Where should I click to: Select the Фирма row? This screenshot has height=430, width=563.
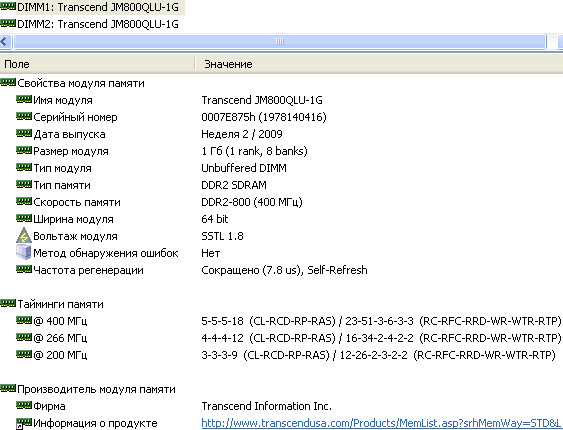point(282,406)
